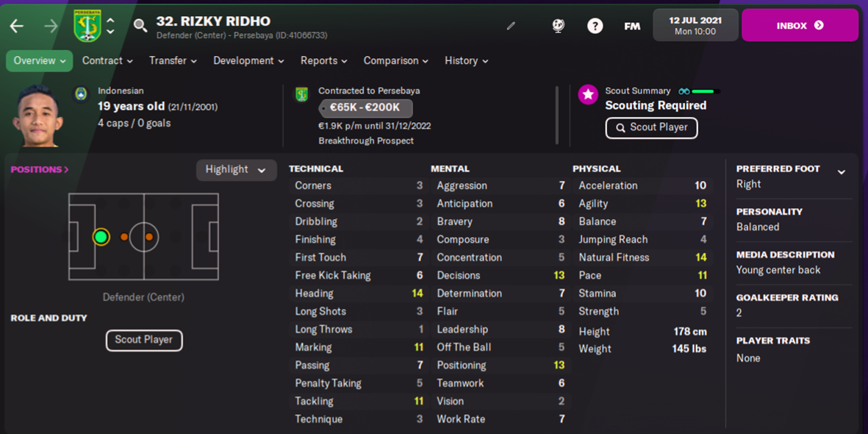Click the Indonesian nationality badge icon
The width and height of the screenshot is (868, 434).
(x=81, y=94)
